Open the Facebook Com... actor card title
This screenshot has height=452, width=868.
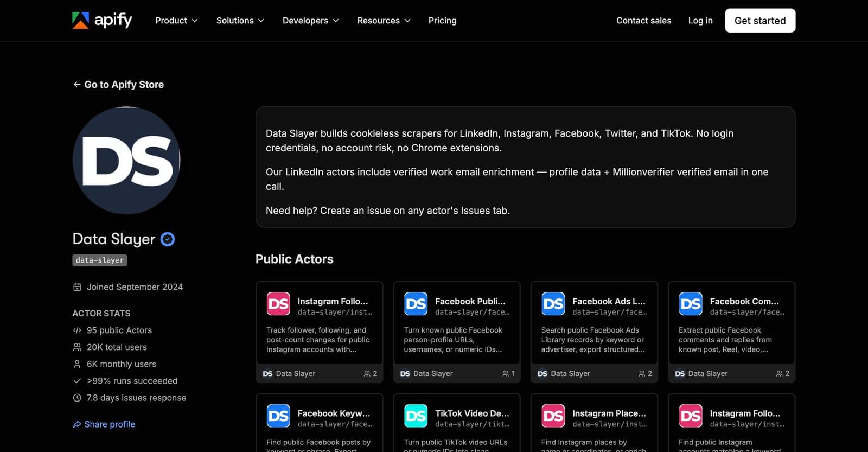[x=744, y=301]
